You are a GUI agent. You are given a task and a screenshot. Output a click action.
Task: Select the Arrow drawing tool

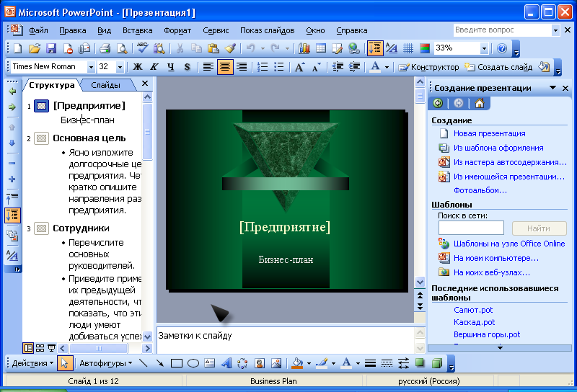coord(159,363)
